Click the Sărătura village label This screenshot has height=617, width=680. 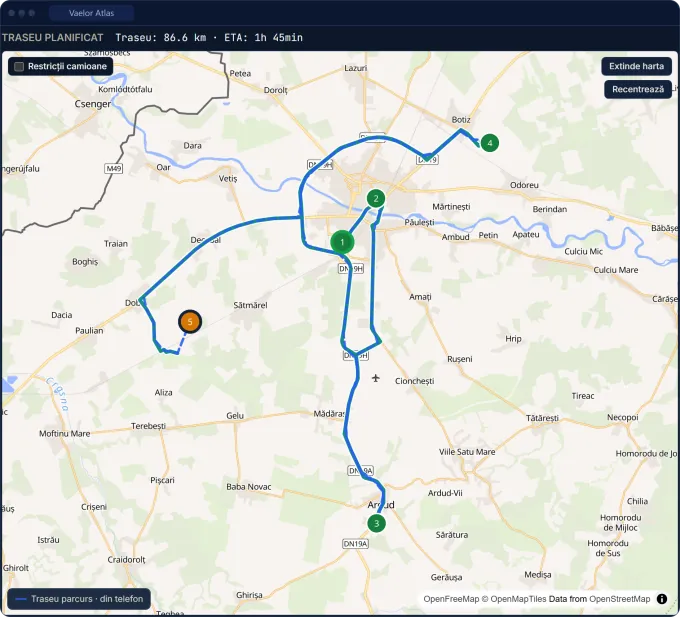pyautogui.click(x=451, y=535)
